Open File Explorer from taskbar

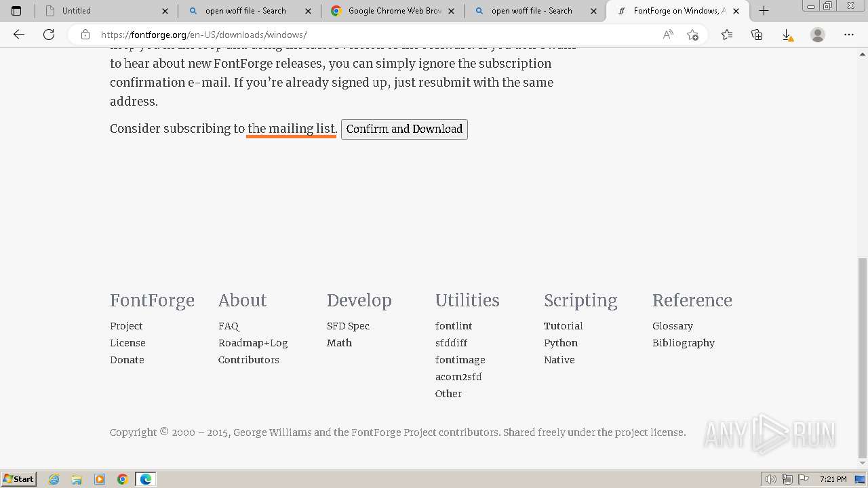(77, 479)
